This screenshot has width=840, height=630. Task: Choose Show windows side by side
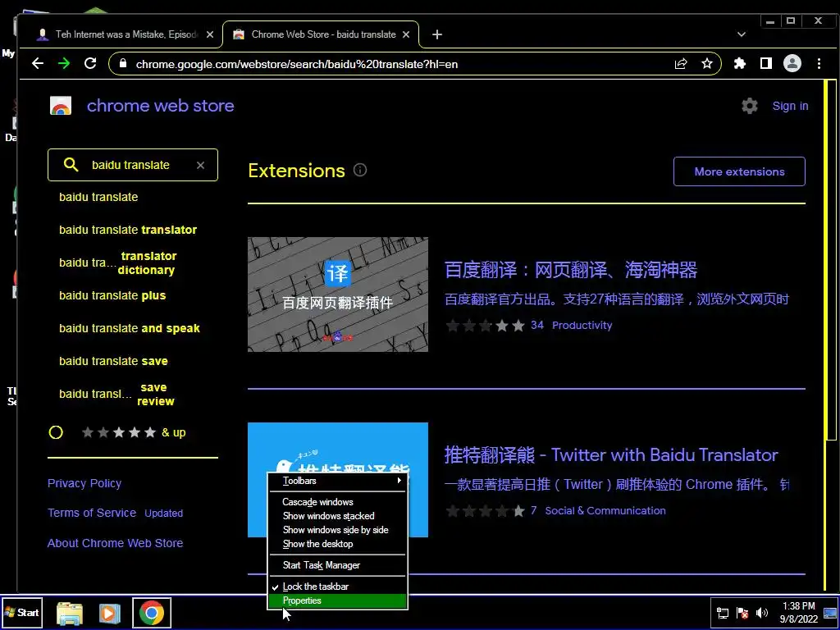click(337, 530)
